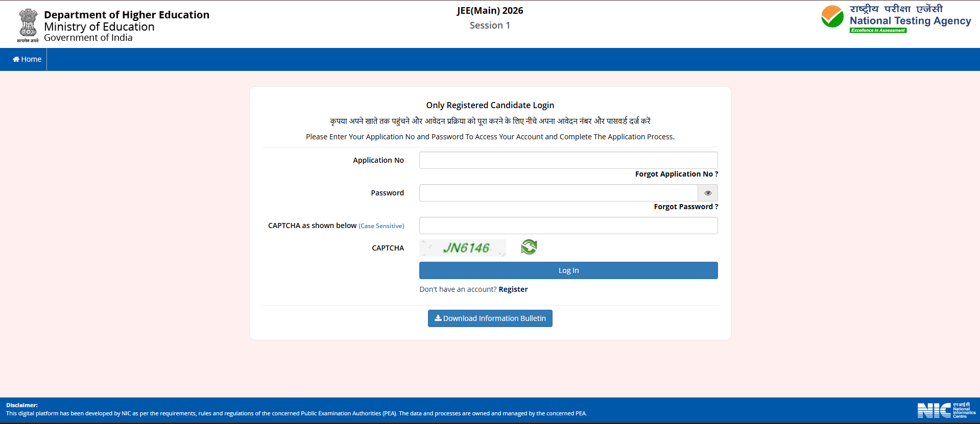Image resolution: width=980 pixels, height=424 pixels.
Task: Click Department of Higher Education title
Action: click(127, 15)
